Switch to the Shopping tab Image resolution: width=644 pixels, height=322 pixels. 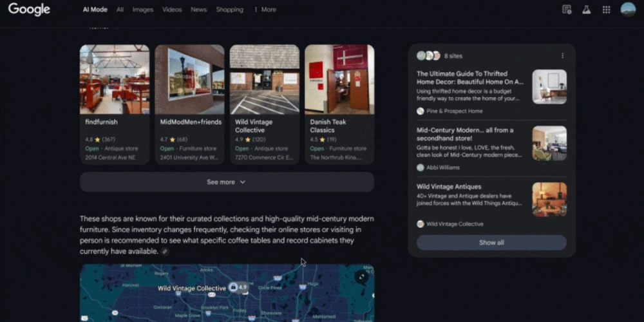click(x=230, y=10)
